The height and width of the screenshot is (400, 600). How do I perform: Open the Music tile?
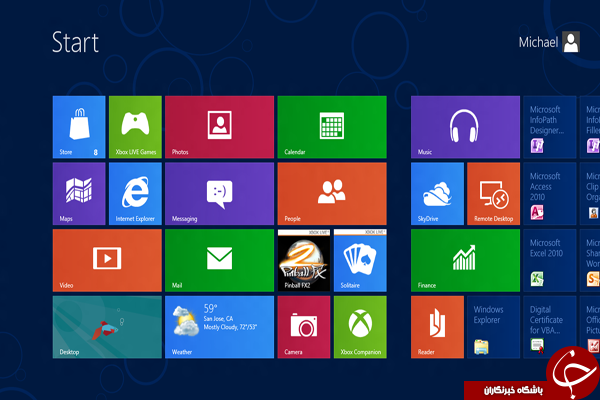tap(465, 127)
